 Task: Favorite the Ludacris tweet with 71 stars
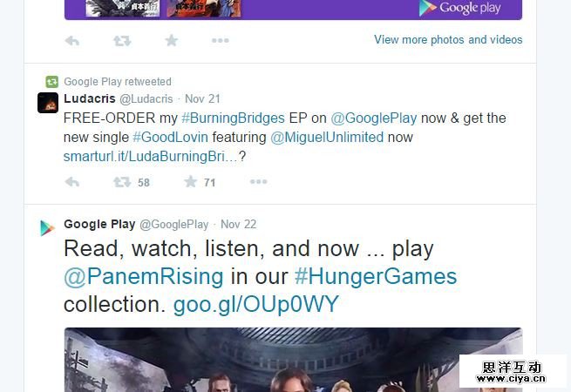point(190,181)
